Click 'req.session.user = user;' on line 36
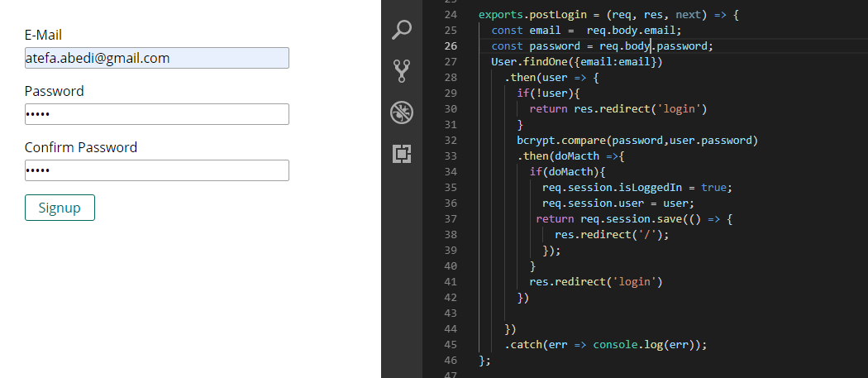This screenshot has height=378, width=868. [x=618, y=203]
